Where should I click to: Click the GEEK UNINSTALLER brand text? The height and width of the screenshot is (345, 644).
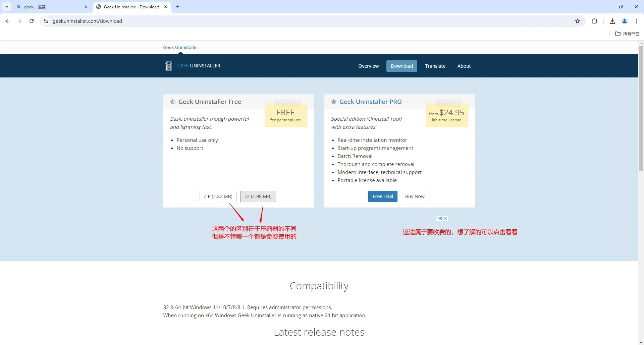(199, 66)
